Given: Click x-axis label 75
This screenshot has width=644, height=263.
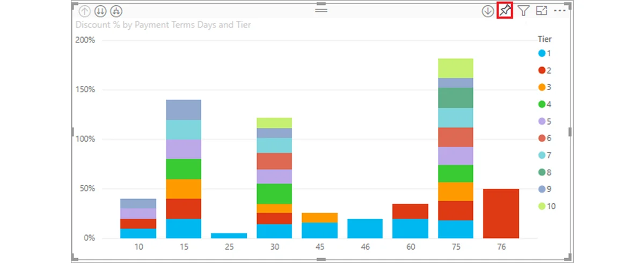Looking at the screenshot, I should point(456,248).
